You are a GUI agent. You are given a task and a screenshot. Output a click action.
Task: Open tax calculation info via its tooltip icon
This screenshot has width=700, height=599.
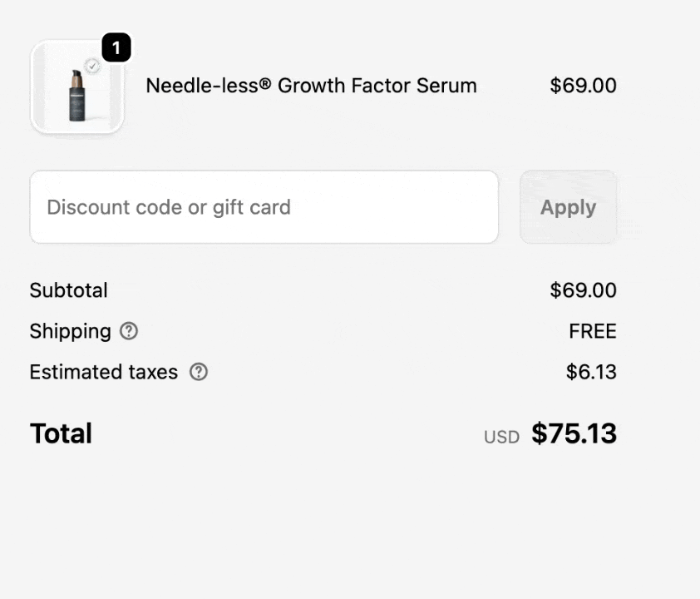(198, 372)
